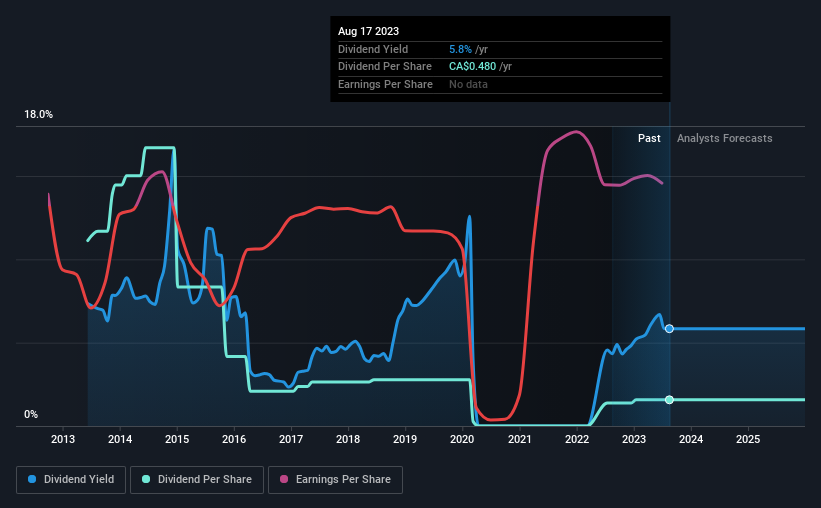Click the 2021 x-axis label
The height and width of the screenshot is (508, 821).
pos(520,439)
